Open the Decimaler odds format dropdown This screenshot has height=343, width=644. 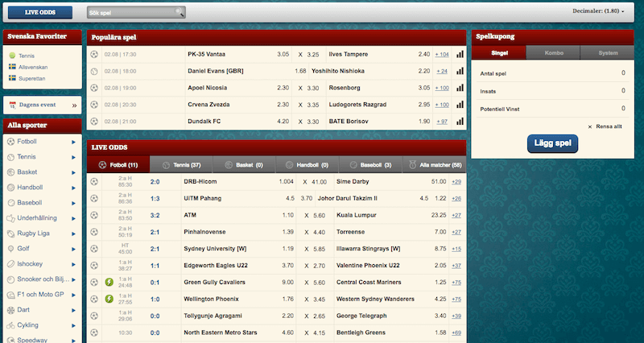[x=598, y=11]
